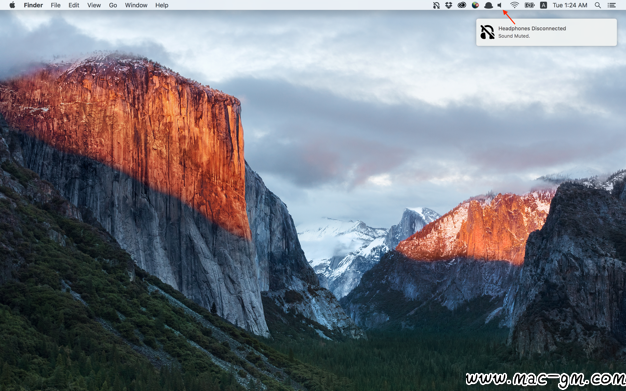Open the Edit menu
626x391 pixels.
coord(73,5)
